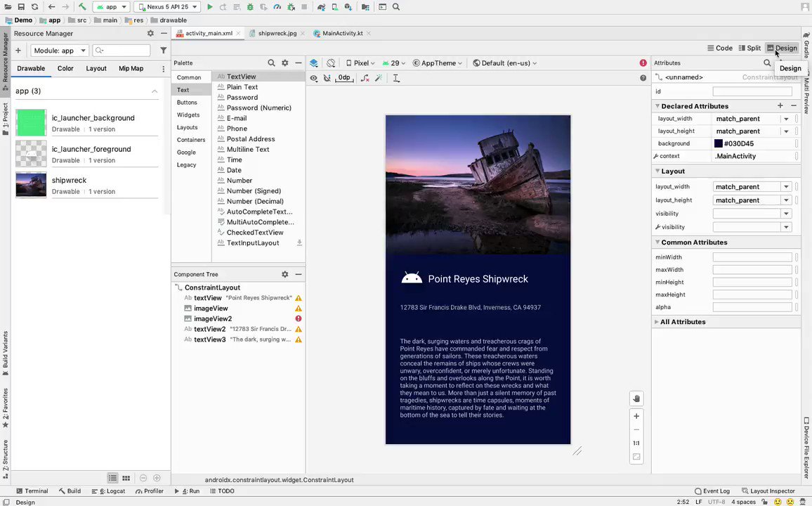Select the shipwreck drawable thumbnail
The height and width of the screenshot is (506, 812).
(x=31, y=185)
